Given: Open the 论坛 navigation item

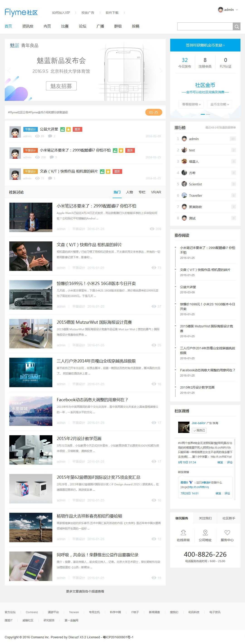Looking at the screenshot, I should 82,26.
